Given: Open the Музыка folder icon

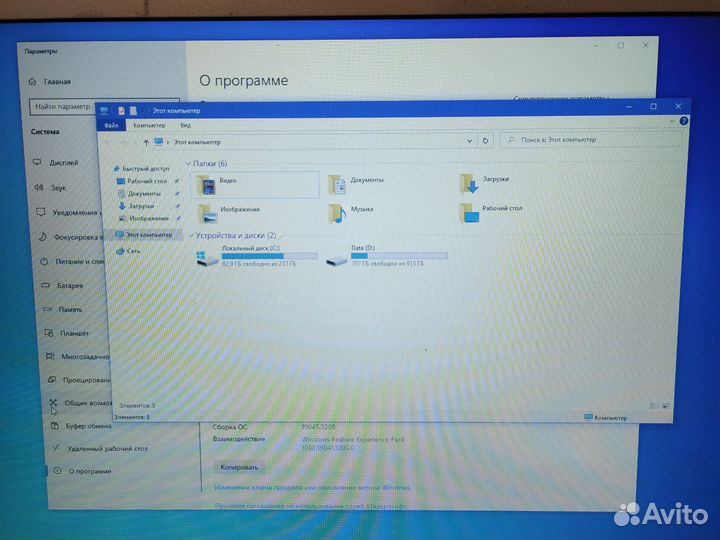Looking at the screenshot, I should pyautogui.click(x=337, y=214).
